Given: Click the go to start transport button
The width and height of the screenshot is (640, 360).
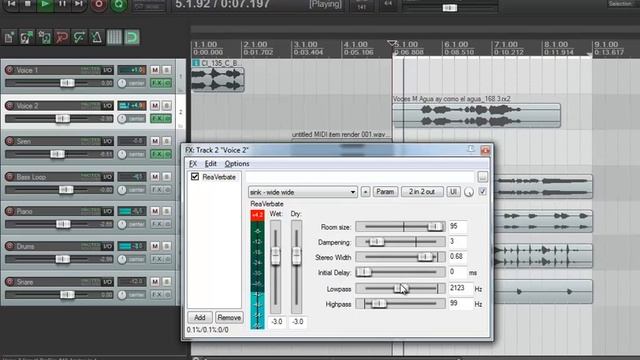Looking at the screenshot, I should 11,4.
